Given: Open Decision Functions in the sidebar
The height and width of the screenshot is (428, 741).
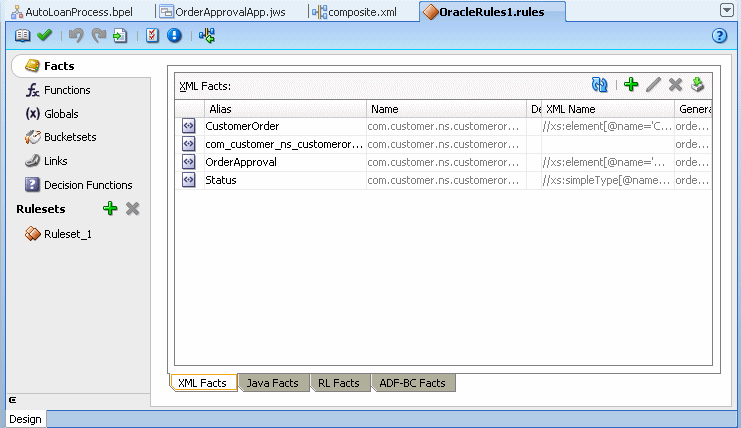Looking at the screenshot, I should pos(88,185).
